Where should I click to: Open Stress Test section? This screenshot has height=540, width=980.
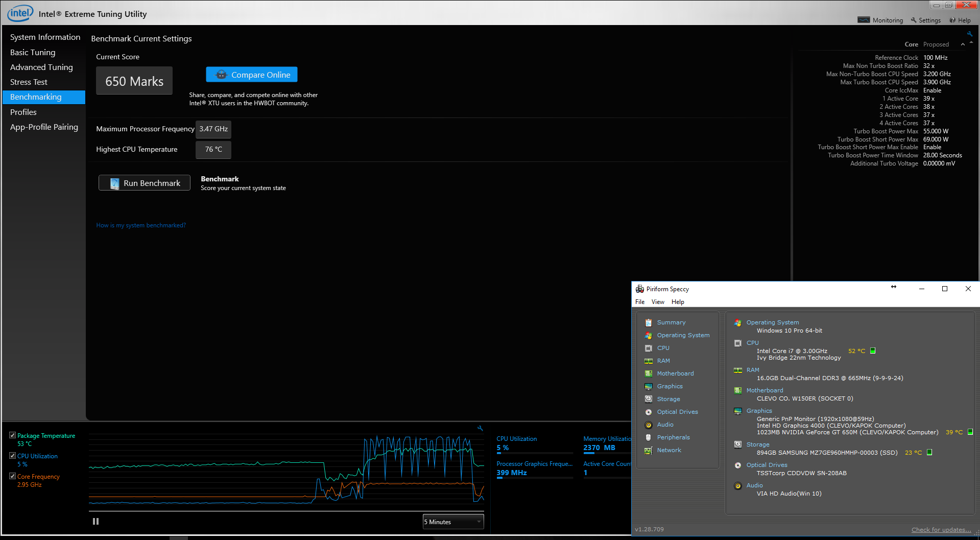[x=29, y=82]
